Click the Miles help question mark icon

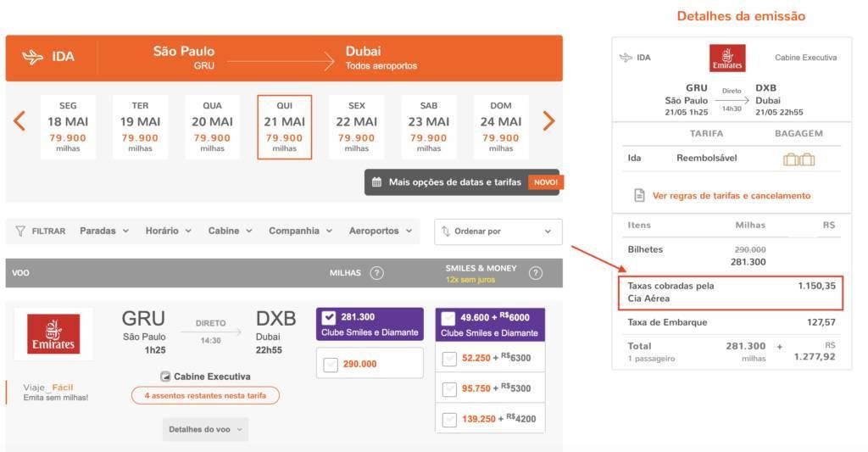coord(377,273)
